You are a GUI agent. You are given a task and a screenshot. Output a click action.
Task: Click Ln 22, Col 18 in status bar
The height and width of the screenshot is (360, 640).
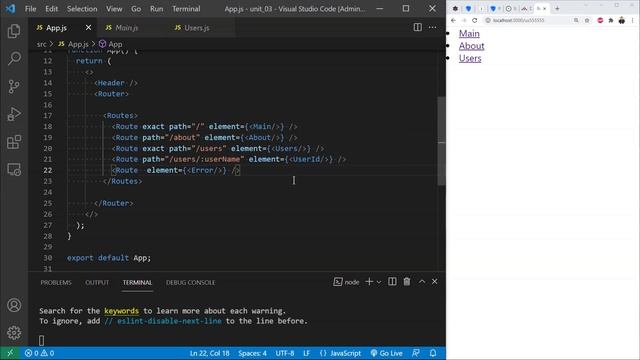pyautogui.click(x=209, y=353)
